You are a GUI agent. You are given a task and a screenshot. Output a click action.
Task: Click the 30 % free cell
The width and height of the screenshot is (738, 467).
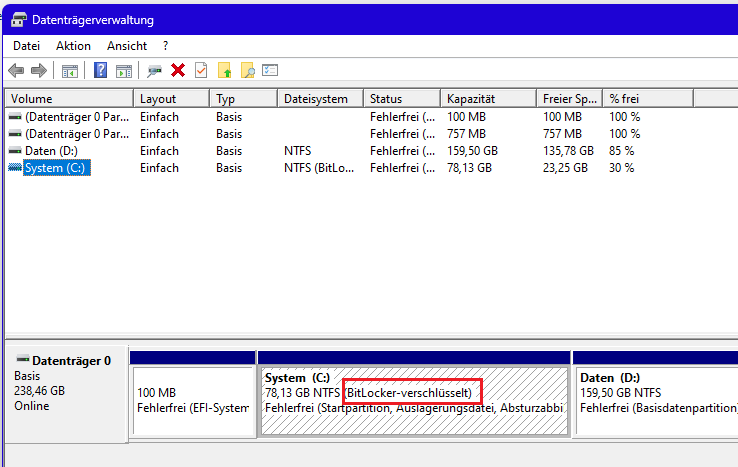pos(621,168)
